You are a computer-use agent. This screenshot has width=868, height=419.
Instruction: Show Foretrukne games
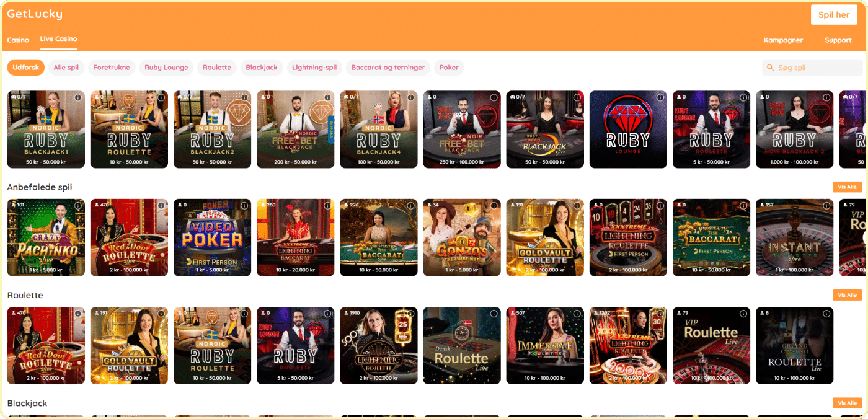tap(112, 68)
